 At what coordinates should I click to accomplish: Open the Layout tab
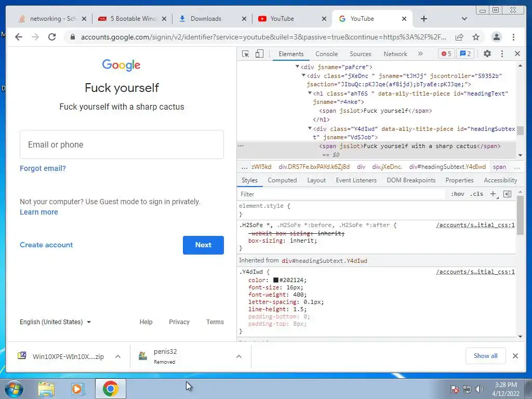pyautogui.click(x=316, y=180)
